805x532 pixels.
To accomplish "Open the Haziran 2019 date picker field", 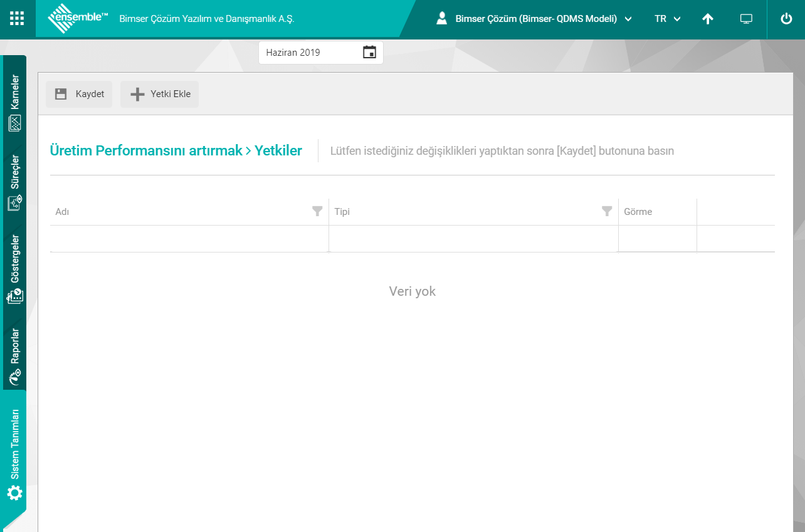I will (310, 53).
